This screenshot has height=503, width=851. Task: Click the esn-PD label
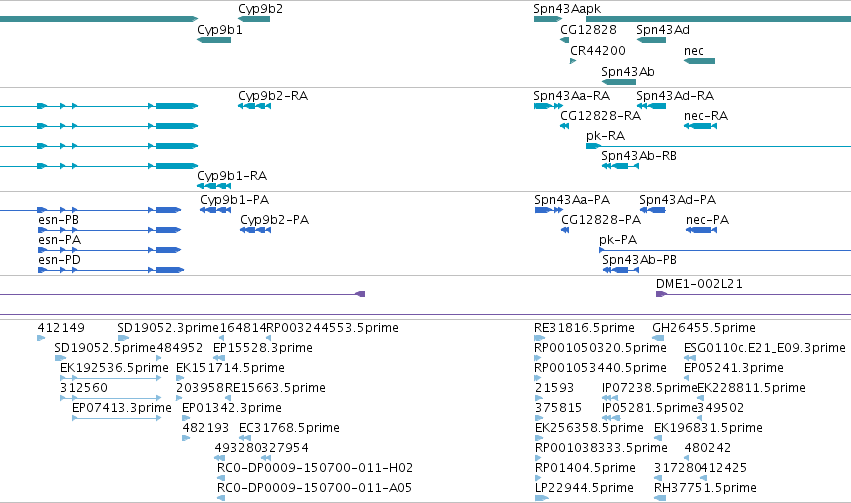(59, 260)
